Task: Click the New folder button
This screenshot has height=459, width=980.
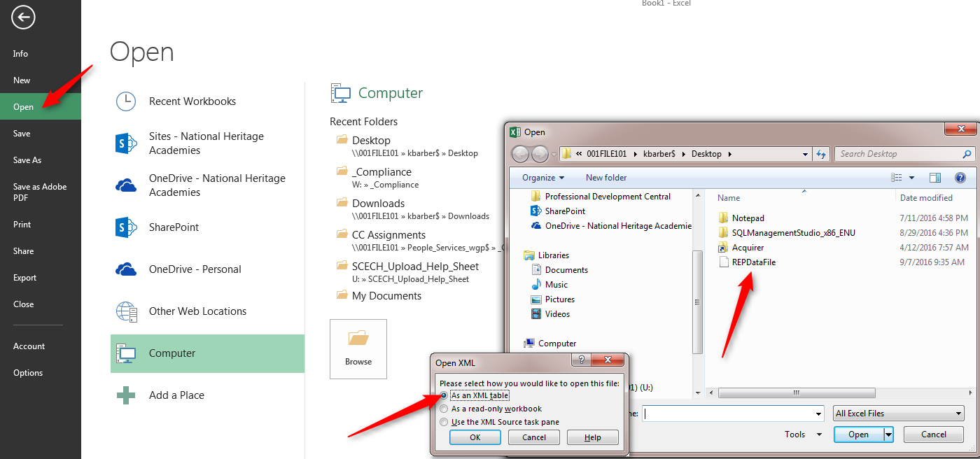Action: coord(606,178)
